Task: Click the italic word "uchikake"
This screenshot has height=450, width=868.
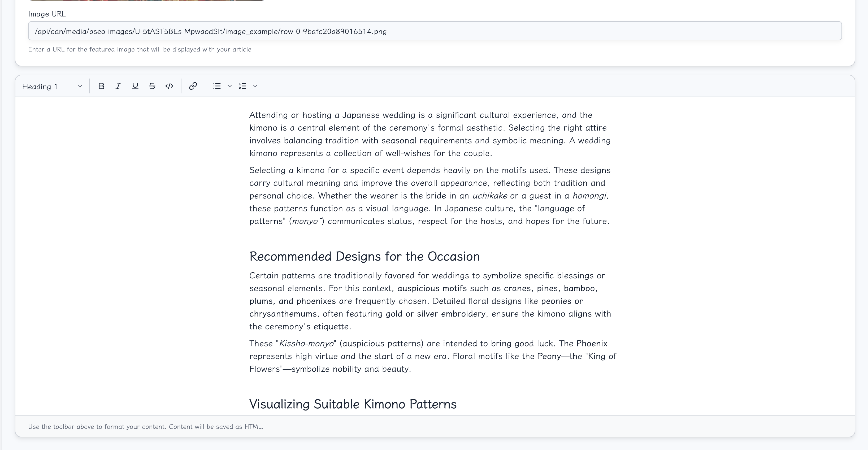Action: click(490, 196)
